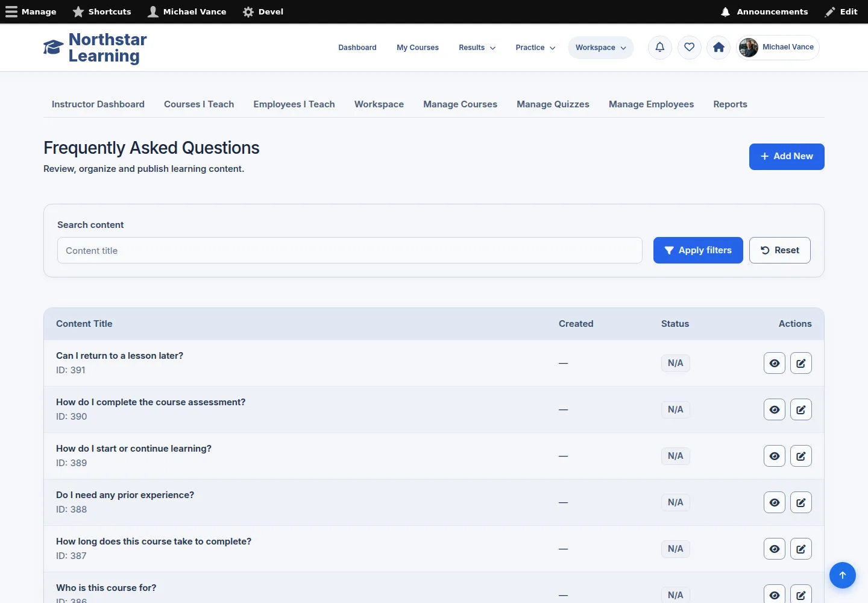
Task: View 'How long does this course take' entry
Action: coord(775,549)
